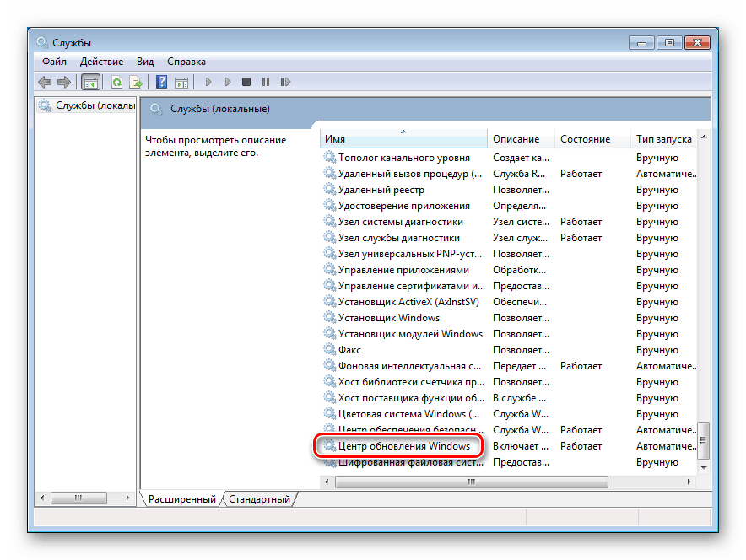Click the gear icon beside Узел системы диагностики
The height and width of the screenshot is (560, 746).
coord(330,222)
